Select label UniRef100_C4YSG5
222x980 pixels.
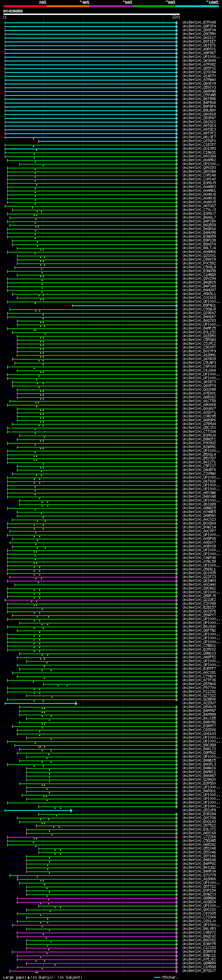(199, 913)
